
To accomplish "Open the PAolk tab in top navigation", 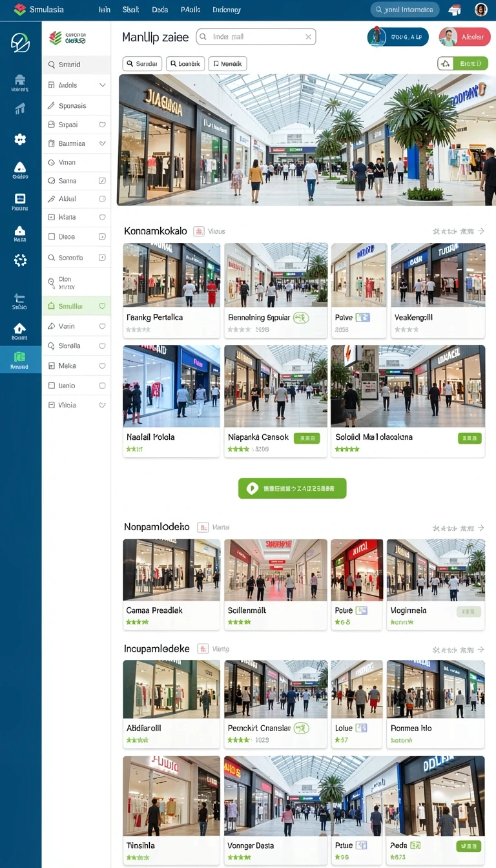I will [190, 10].
